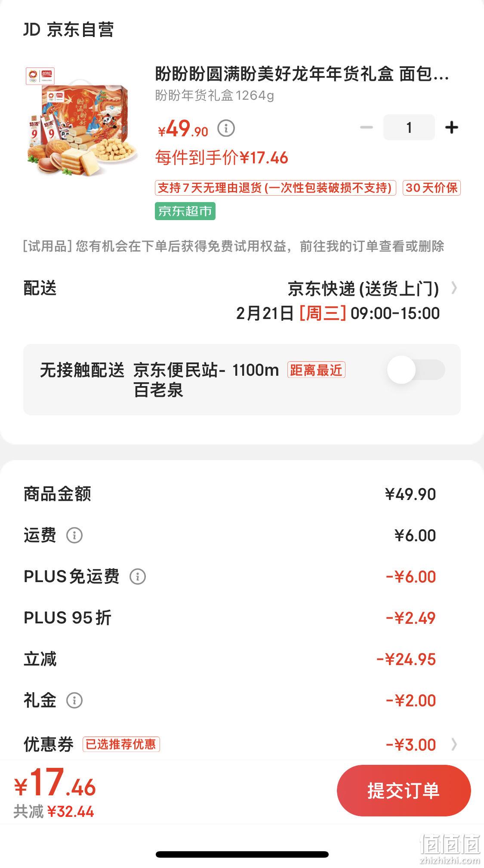
Task: Open the JD 京东自营 store header
Action: tap(68, 30)
